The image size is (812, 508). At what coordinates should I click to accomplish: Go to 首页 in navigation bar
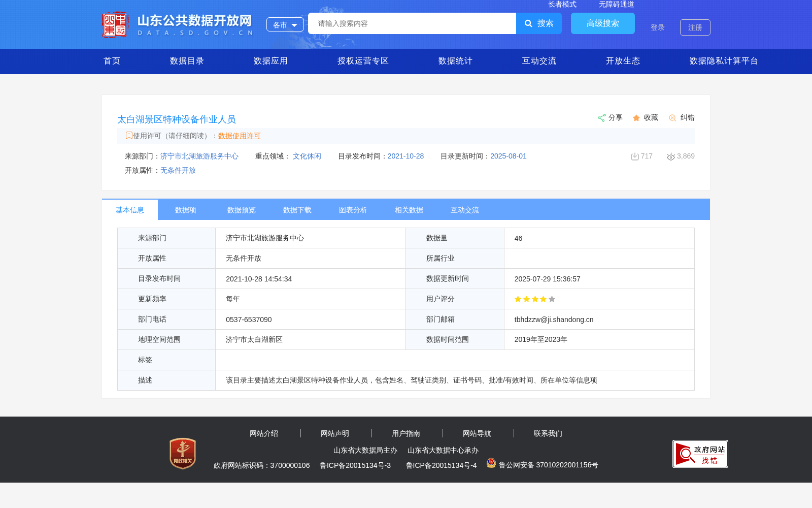point(112,61)
